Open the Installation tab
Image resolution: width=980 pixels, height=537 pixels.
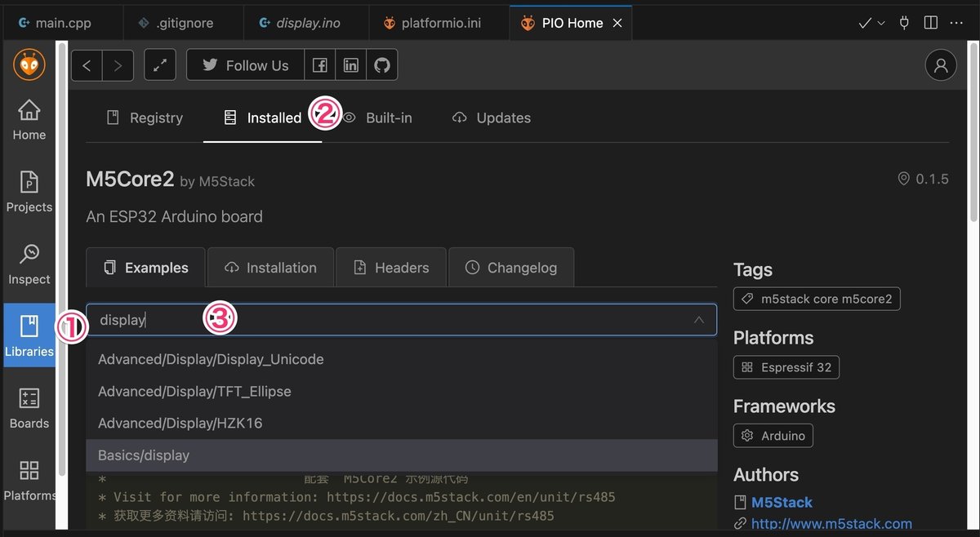[270, 268]
